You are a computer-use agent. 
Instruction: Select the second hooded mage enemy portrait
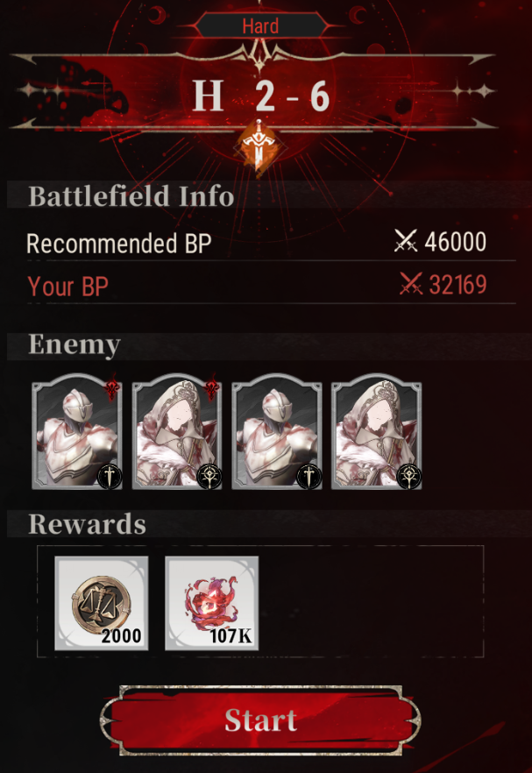(176, 431)
